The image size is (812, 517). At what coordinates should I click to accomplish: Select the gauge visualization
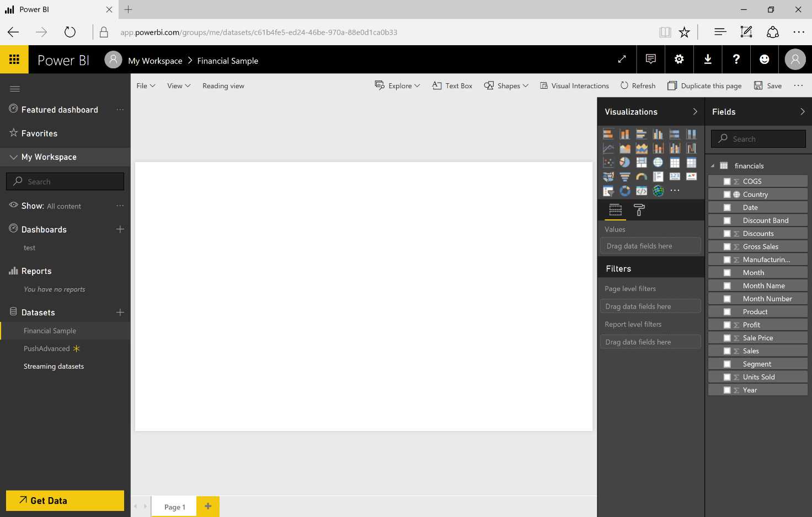point(641,176)
